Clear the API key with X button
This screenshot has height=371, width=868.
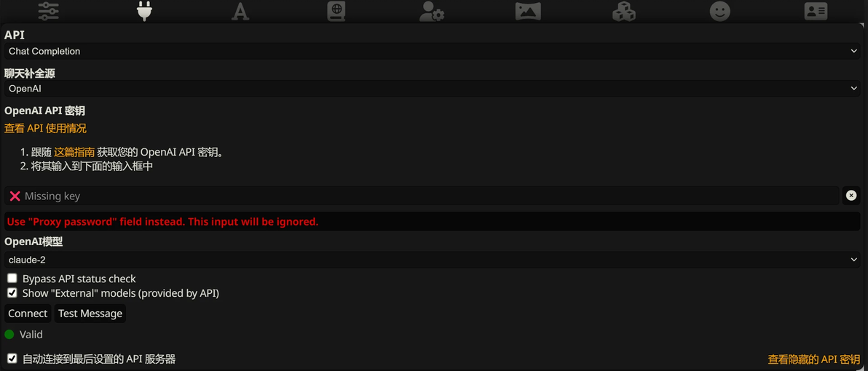click(x=851, y=196)
